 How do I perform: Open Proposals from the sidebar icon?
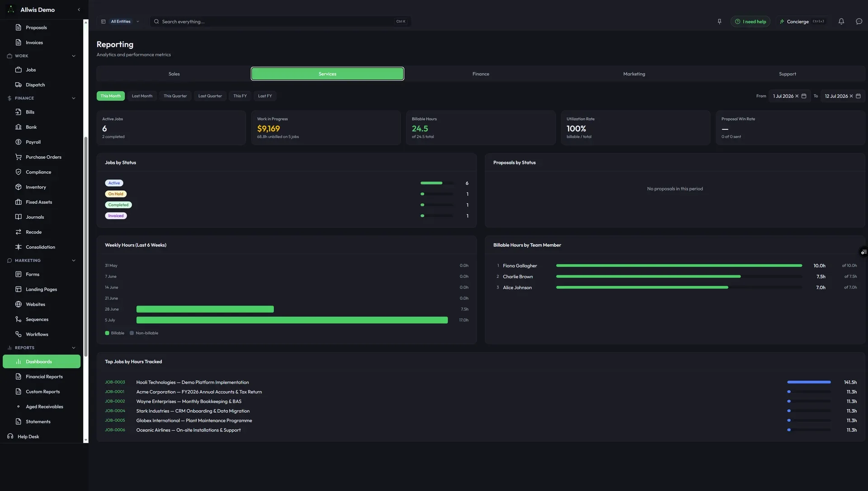19,28
